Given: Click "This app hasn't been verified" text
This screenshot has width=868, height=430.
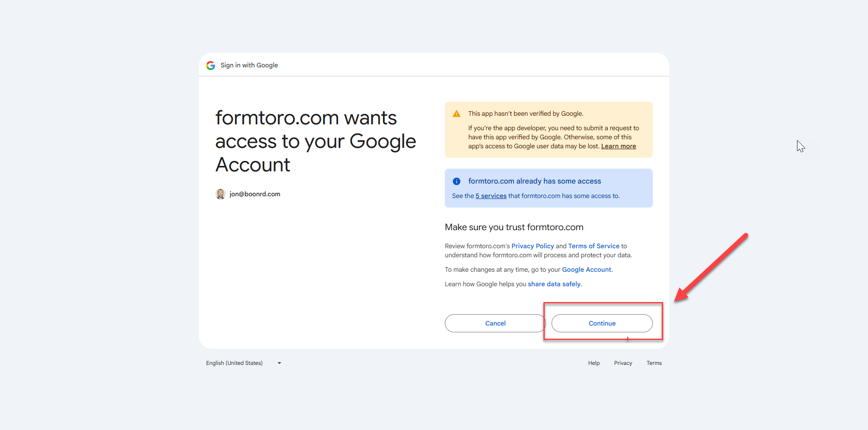Looking at the screenshot, I should 526,113.
